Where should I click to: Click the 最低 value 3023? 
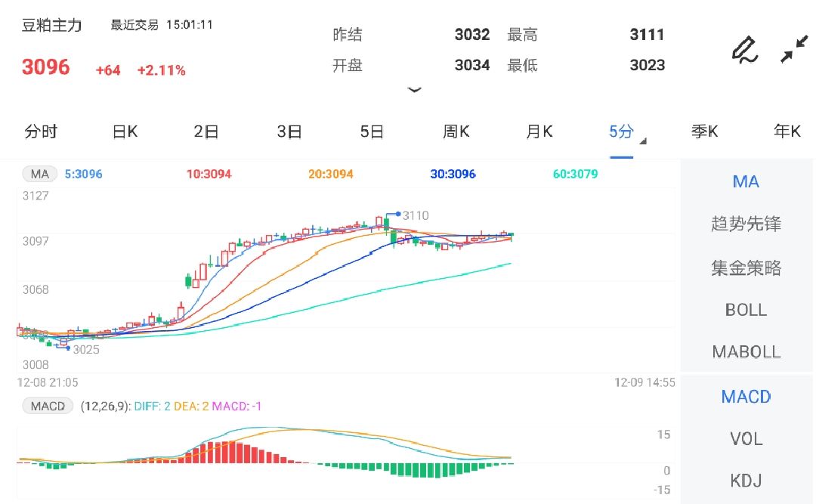[x=647, y=65]
